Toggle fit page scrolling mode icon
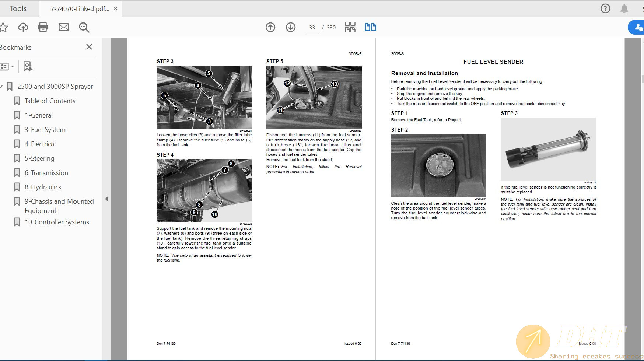 coord(350,27)
